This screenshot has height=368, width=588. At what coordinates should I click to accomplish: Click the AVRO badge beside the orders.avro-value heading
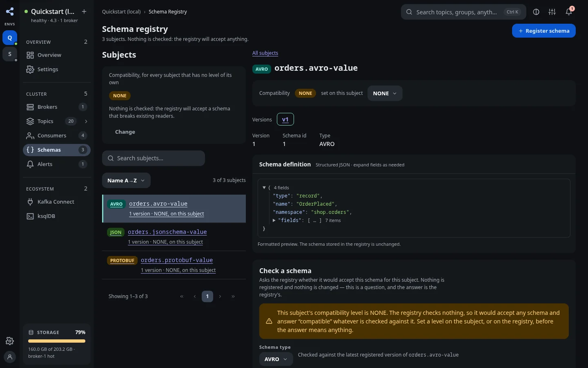262,69
